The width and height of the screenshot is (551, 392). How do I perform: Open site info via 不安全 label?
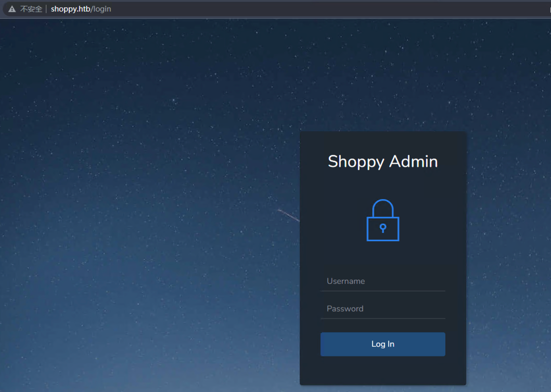31,9
